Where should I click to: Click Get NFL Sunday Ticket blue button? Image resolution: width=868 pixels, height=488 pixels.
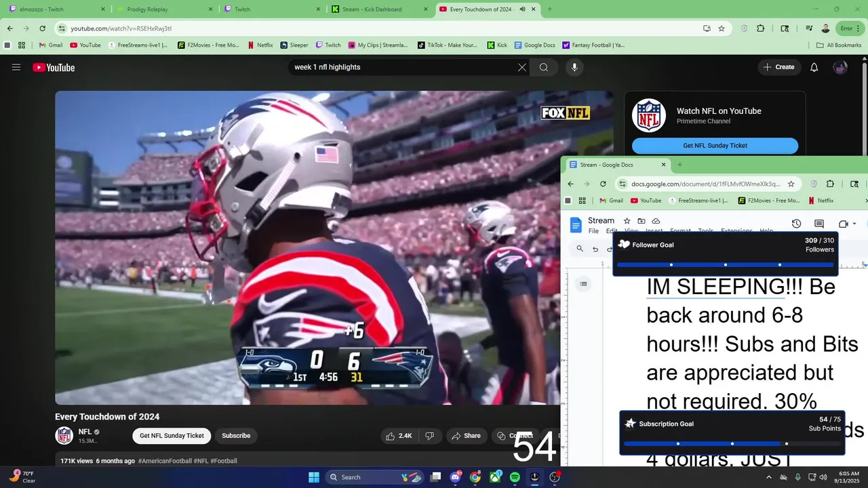(x=715, y=146)
